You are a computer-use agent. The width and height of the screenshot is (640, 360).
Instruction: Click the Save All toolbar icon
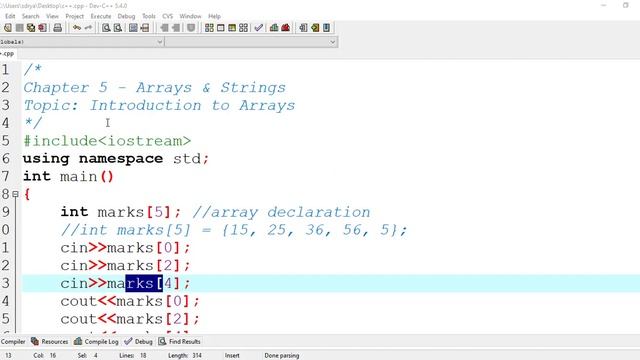(31, 28)
